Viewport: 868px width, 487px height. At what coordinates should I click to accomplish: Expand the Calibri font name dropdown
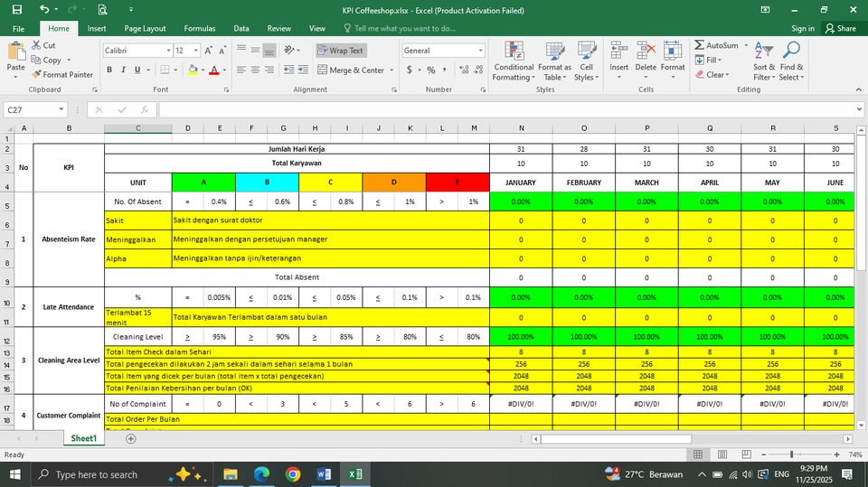(x=168, y=51)
